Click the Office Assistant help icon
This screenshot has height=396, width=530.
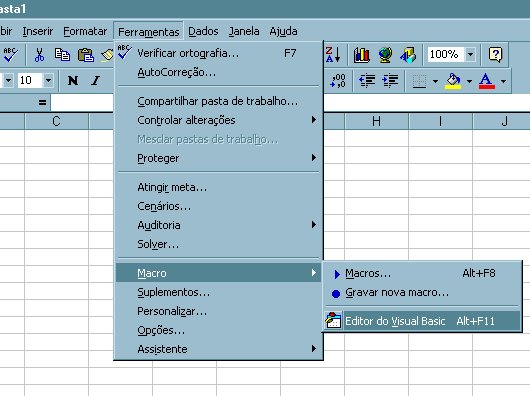click(495, 54)
